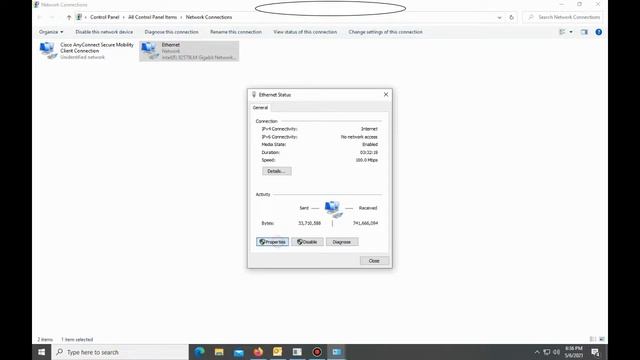Expand the address bar history dropdown

(499, 17)
